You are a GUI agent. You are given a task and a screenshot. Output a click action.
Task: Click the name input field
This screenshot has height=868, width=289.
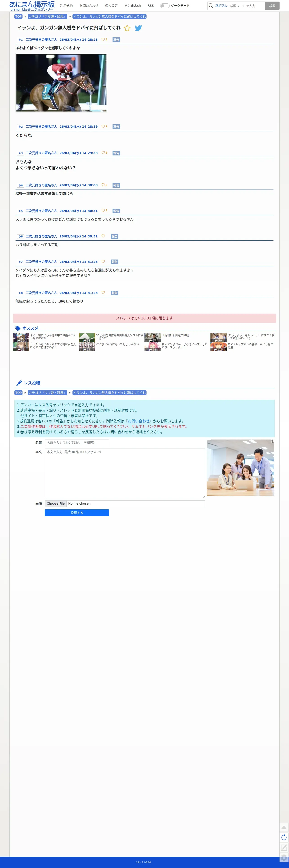[77, 443]
